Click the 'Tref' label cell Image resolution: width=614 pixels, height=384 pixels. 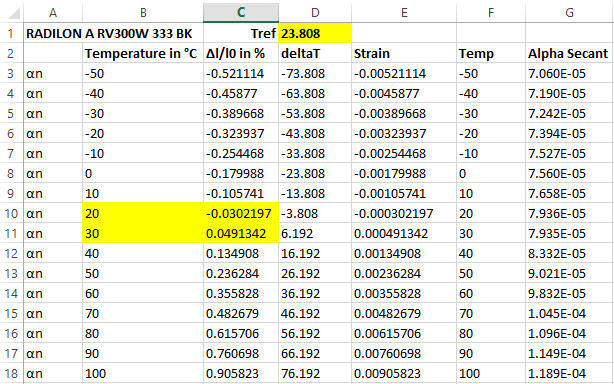(241, 33)
